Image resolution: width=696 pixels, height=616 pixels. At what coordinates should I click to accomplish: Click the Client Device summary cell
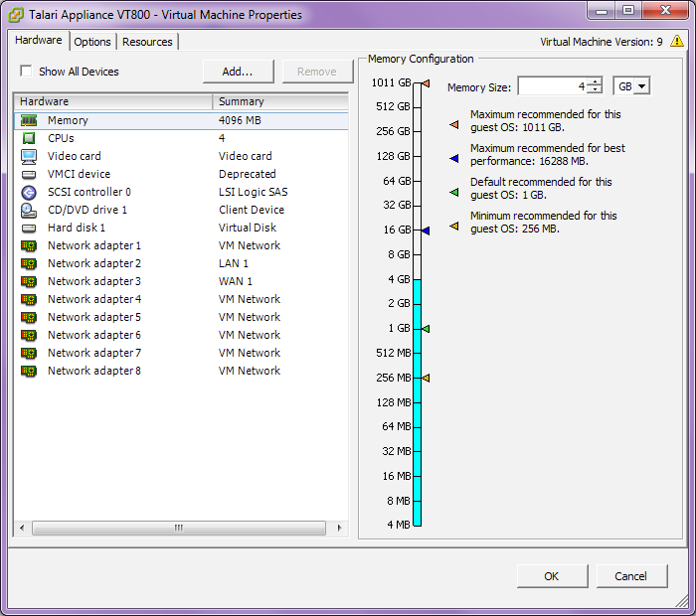coord(252,210)
